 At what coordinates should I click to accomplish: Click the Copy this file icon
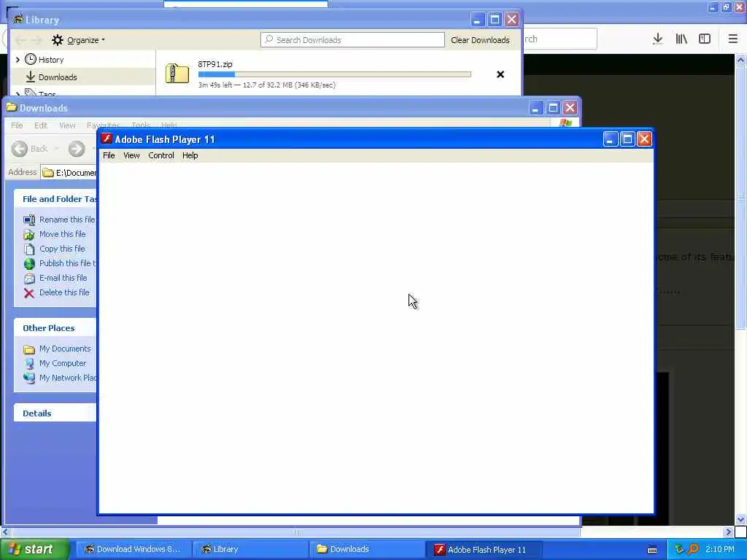29,249
